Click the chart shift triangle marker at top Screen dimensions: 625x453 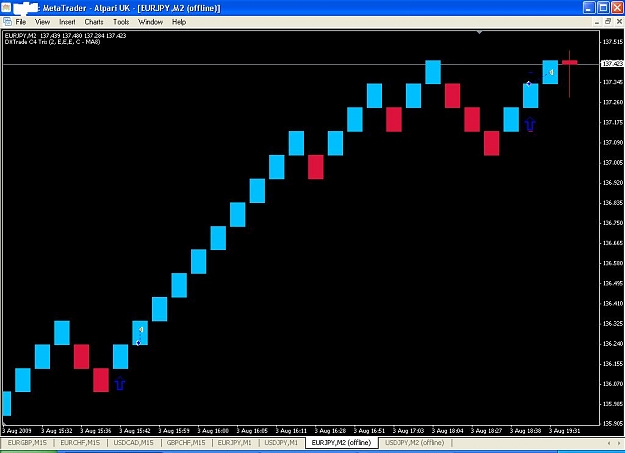click(480, 32)
